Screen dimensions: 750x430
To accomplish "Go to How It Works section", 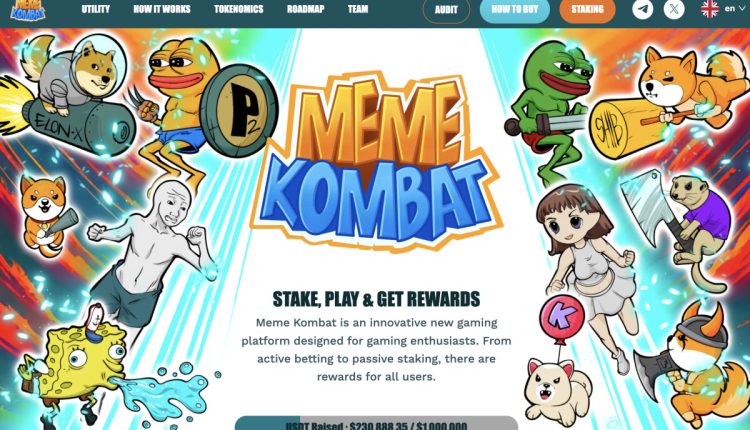I will click(x=162, y=9).
